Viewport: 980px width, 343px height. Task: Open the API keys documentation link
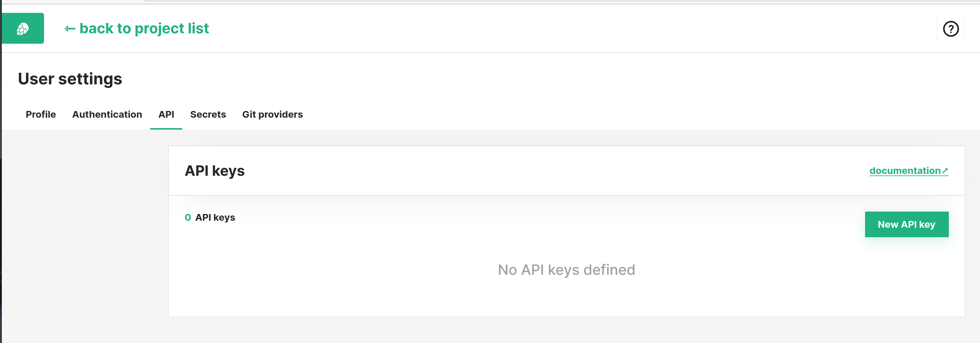click(x=905, y=170)
